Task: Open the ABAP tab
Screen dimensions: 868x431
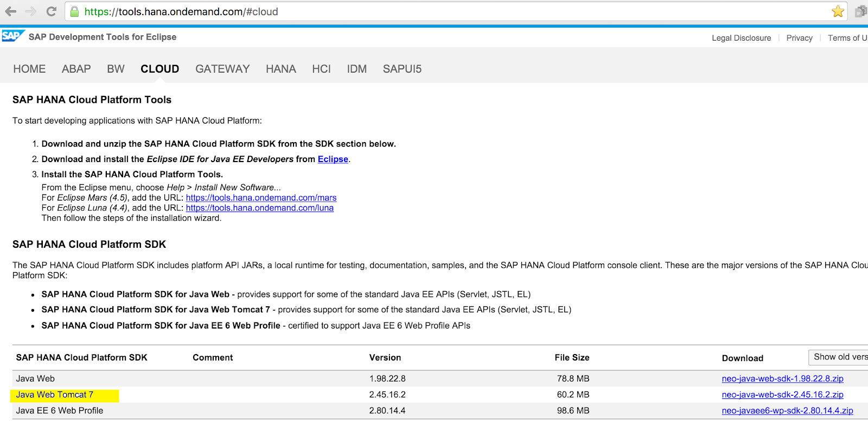Action: [76, 69]
